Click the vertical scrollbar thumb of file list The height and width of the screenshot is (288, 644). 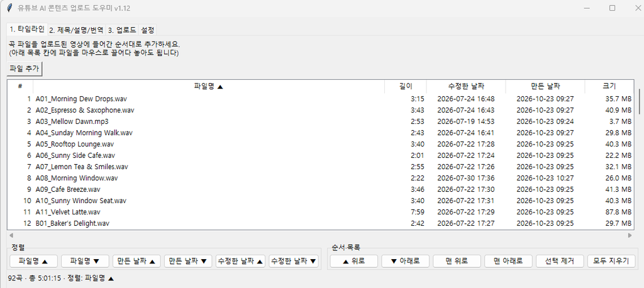pos(639,101)
